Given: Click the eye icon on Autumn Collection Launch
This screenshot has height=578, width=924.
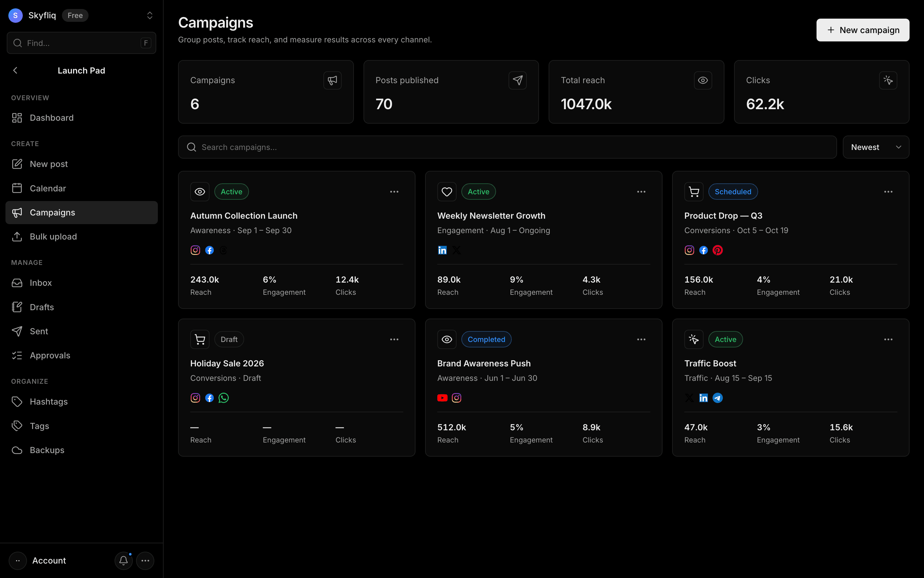Looking at the screenshot, I should 200,191.
